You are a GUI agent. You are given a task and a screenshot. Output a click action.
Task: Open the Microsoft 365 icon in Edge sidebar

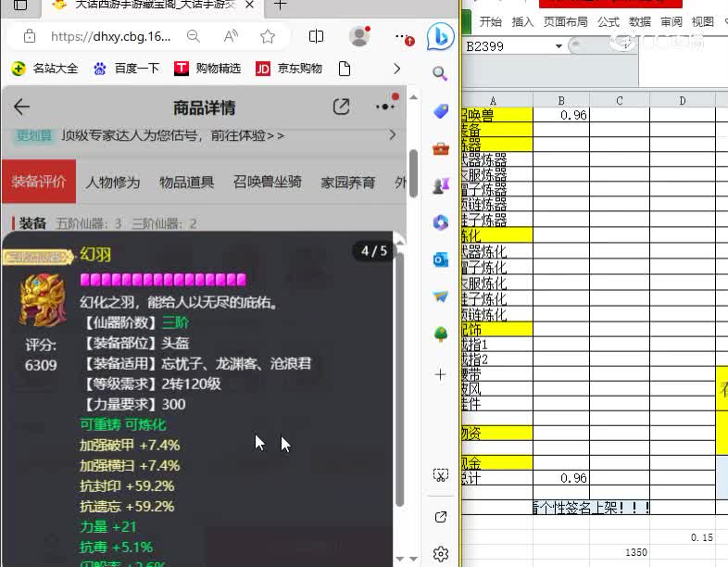click(x=441, y=222)
